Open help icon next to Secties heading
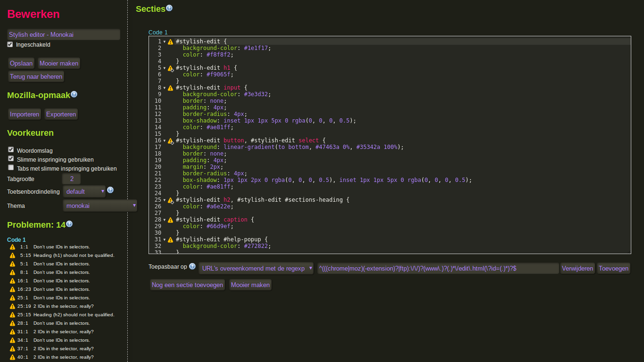Image resolution: width=644 pixels, height=362 pixels. (169, 8)
